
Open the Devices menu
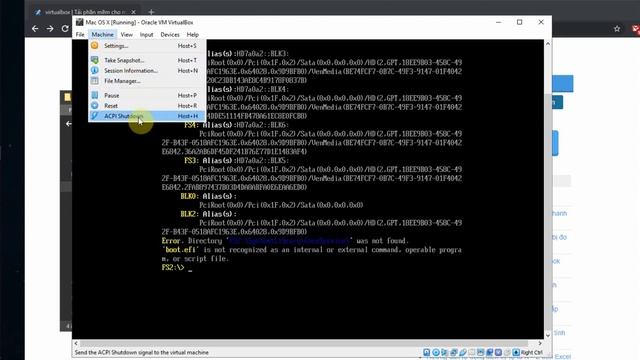click(170, 35)
